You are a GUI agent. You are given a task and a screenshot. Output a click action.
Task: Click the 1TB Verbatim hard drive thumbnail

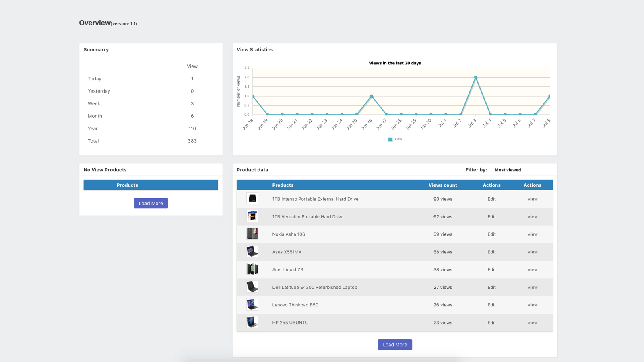[252, 216]
